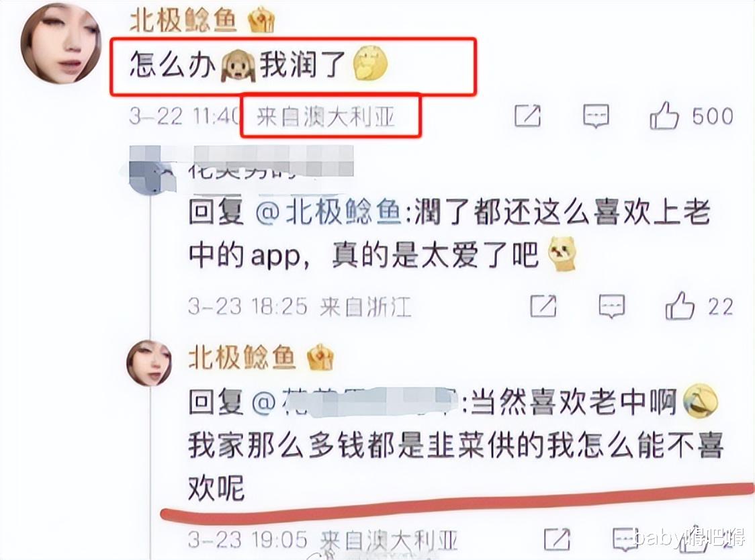
Task: Open the large profile avatar of 北极鲶鱼
Action: 61,44
